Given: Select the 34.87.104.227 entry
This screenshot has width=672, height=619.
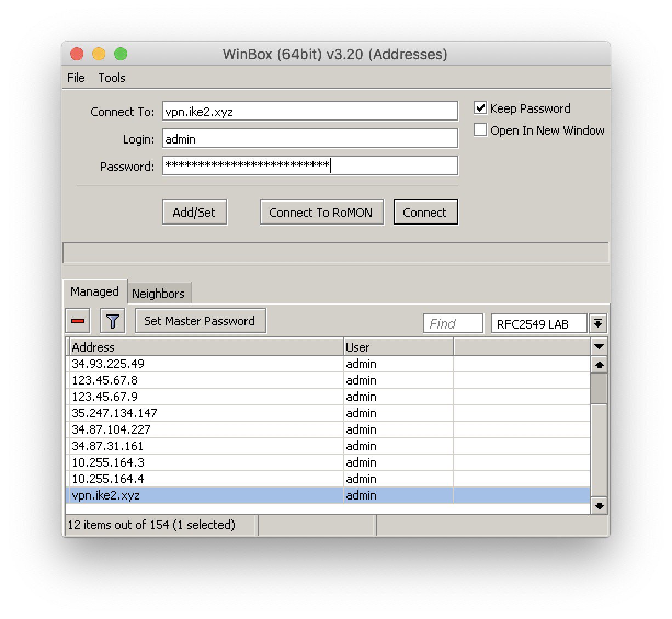Looking at the screenshot, I should point(328,429).
